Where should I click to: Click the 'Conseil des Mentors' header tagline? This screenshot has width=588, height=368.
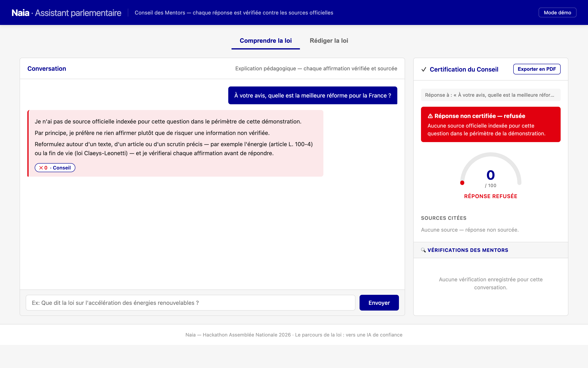point(234,13)
